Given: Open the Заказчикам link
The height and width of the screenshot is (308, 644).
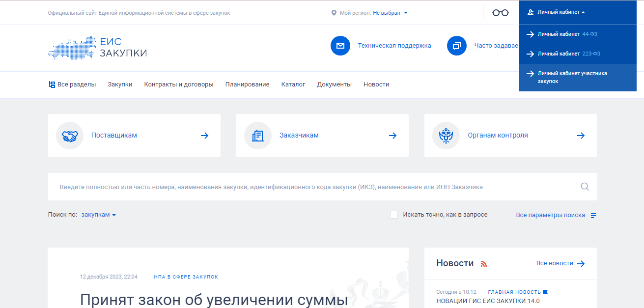Looking at the screenshot, I should (x=299, y=136).
